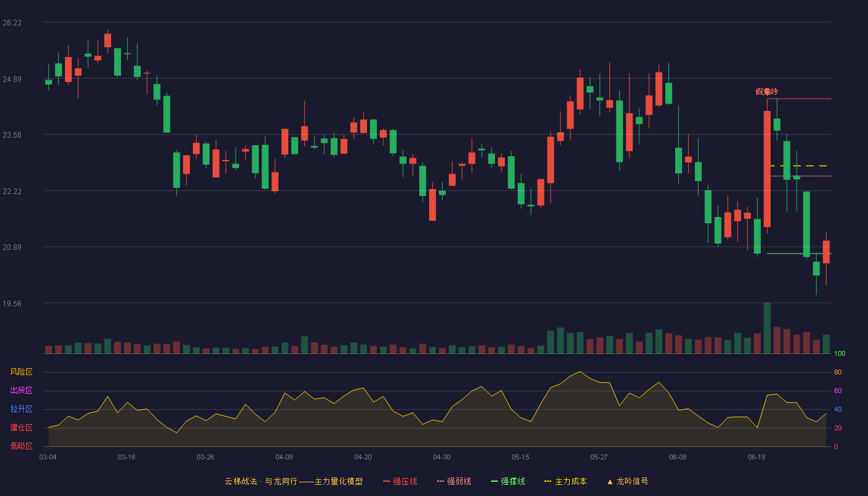Select the 23.56 price axis label
This screenshot has width=868, height=496.
(12, 135)
